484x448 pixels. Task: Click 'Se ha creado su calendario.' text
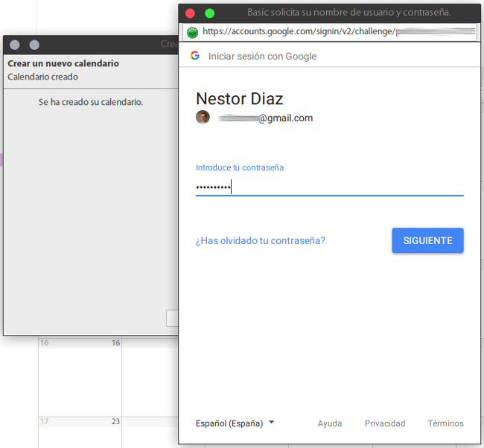pyautogui.click(x=90, y=102)
